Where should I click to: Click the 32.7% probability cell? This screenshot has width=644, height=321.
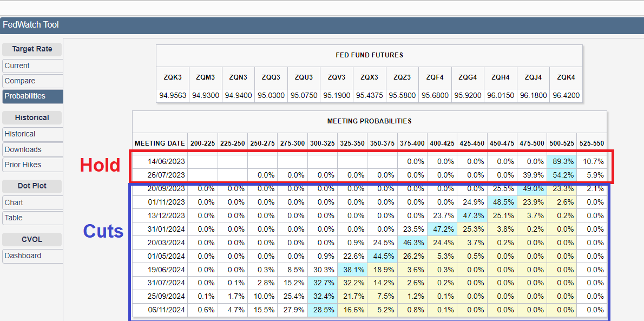323,283
